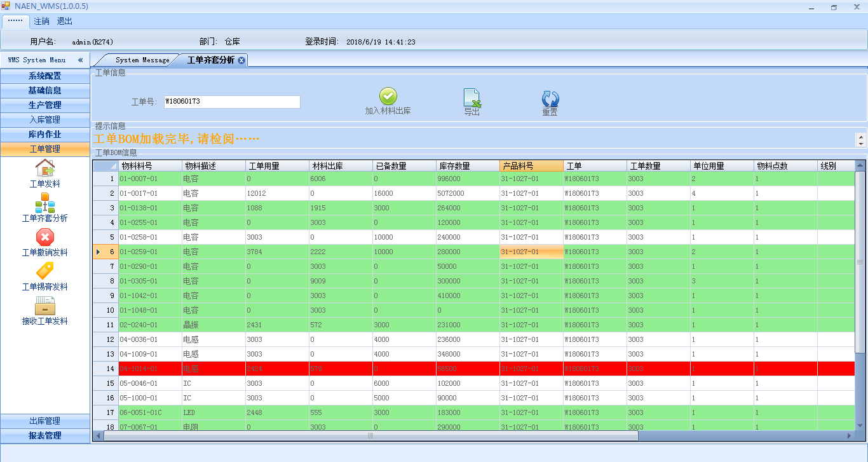The image size is (868, 462).
Task: Click the cell 01-0259-01
Action: 150,252
